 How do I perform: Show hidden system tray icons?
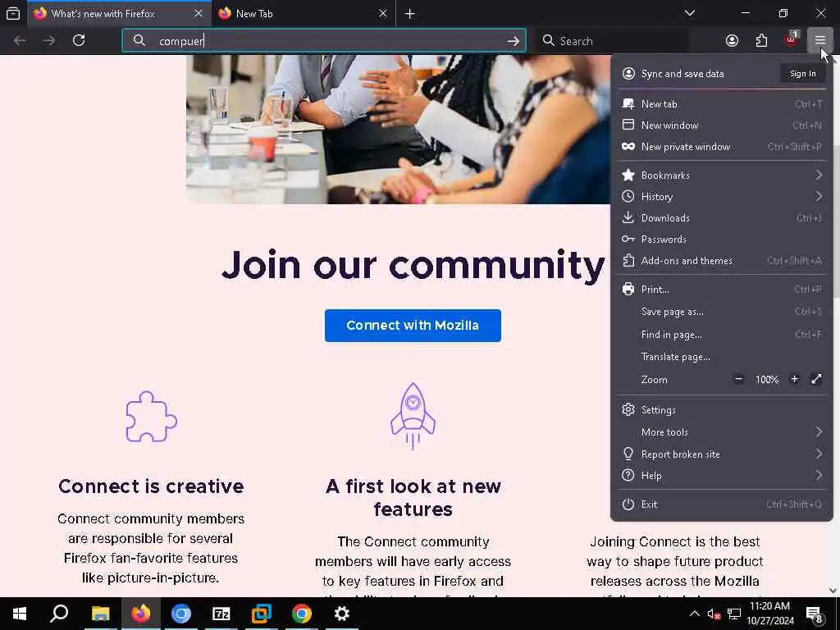pos(694,614)
